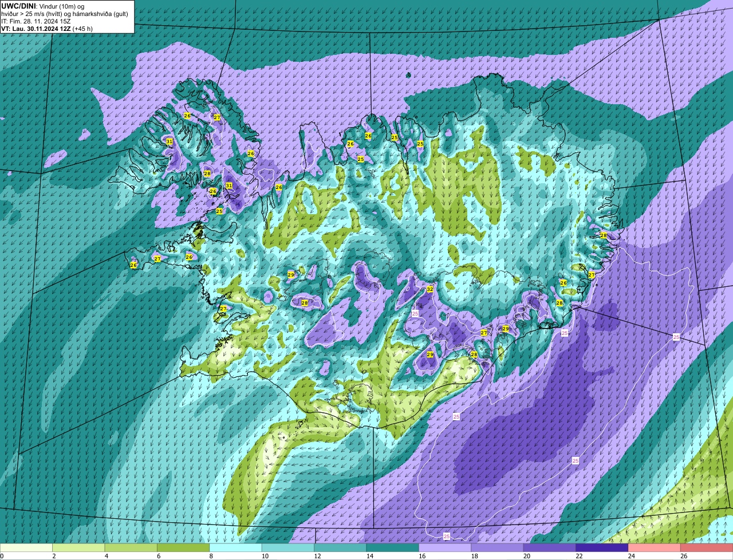Select the pale cyan 8–10 m/s legend swatch
This screenshot has width=733, height=560.
click(236, 547)
